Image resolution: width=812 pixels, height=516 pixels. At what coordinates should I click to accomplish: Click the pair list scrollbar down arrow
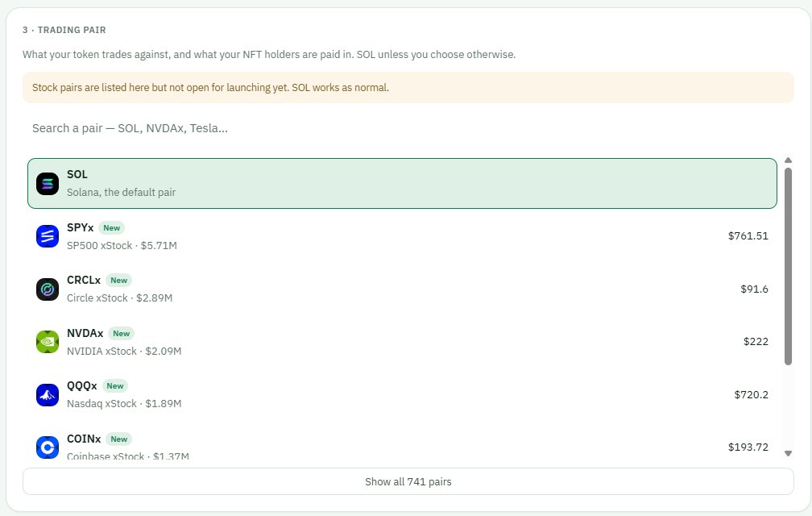point(788,453)
